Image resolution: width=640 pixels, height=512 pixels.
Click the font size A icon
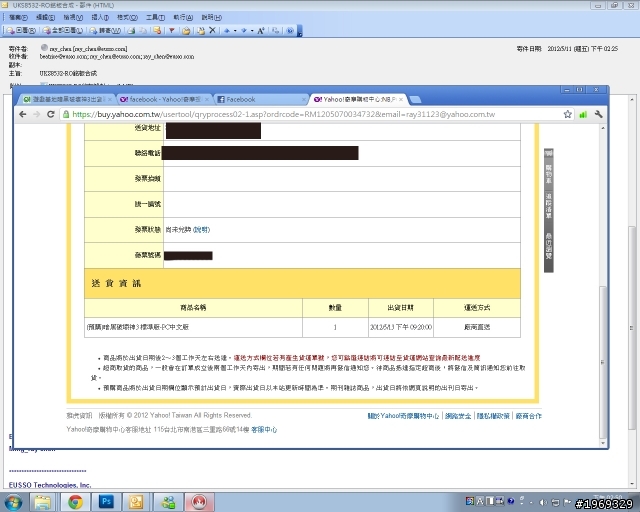[x=261, y=31]
